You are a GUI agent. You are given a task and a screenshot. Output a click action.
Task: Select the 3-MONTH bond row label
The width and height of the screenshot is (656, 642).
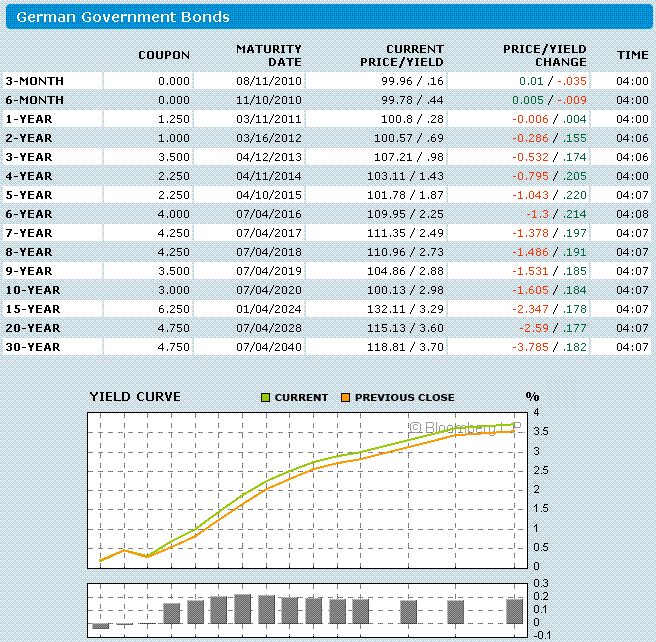(x=35, y=81)
